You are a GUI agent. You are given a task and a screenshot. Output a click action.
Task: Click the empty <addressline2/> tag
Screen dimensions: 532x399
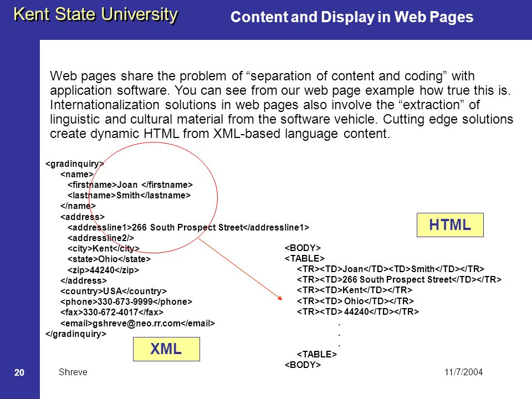101,238
